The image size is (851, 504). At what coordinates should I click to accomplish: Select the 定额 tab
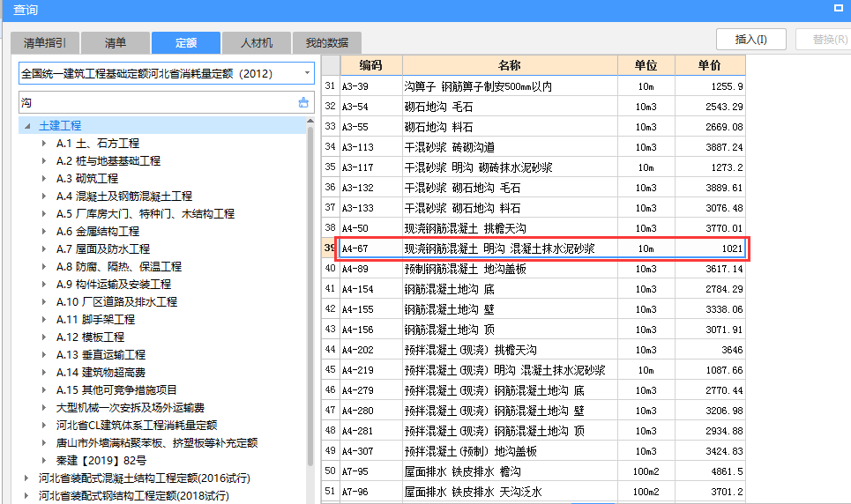[x=186, y=43]
